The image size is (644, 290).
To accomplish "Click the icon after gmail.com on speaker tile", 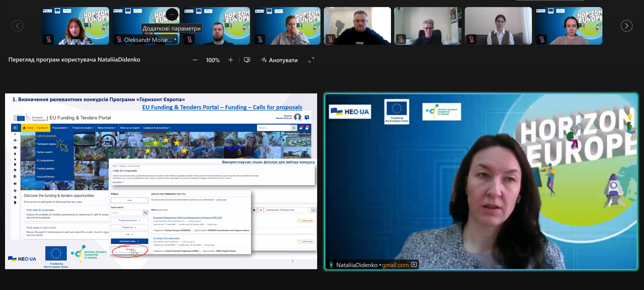I will (x=414, y=265).
